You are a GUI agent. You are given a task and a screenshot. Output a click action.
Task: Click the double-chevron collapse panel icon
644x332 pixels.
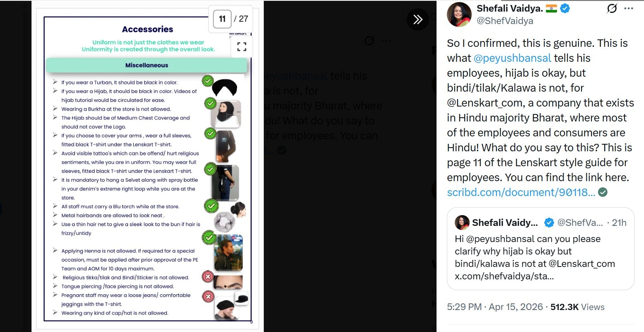click(x=417, y=19)
